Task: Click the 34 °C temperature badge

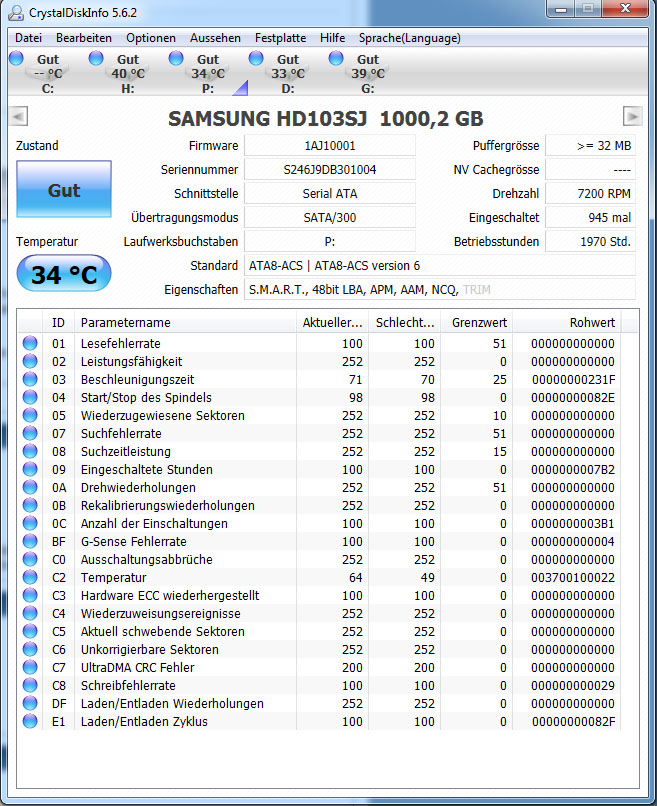Action: [x=64, y=273]
